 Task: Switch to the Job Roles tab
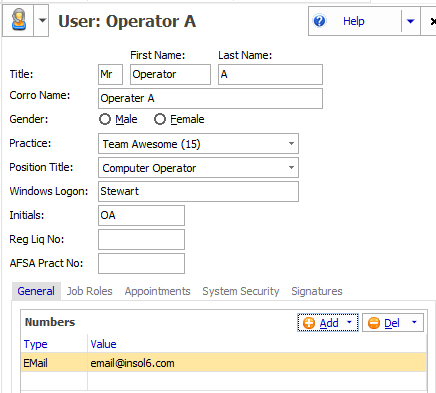(90, 291)
